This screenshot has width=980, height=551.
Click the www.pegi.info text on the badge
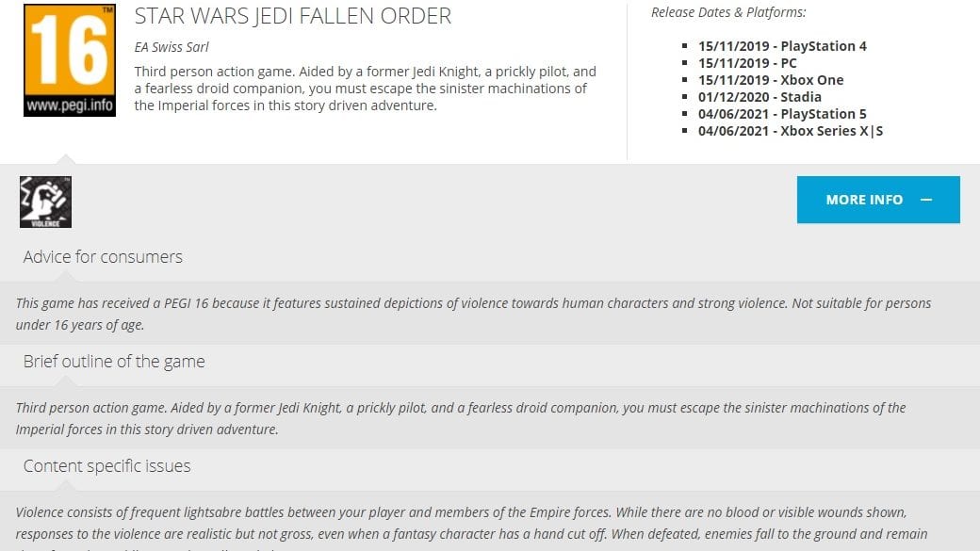click(70, 105)
